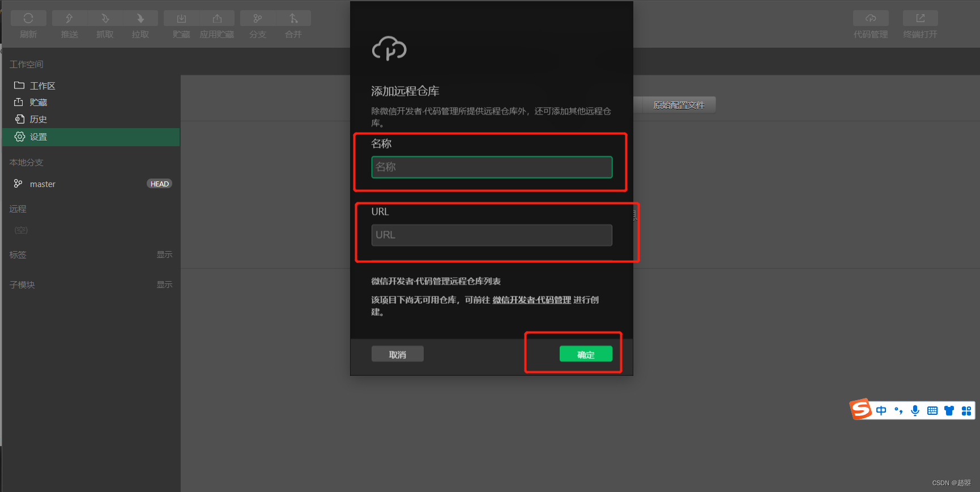Click the 本地分支 local branches header

click(x=26, y=163)
